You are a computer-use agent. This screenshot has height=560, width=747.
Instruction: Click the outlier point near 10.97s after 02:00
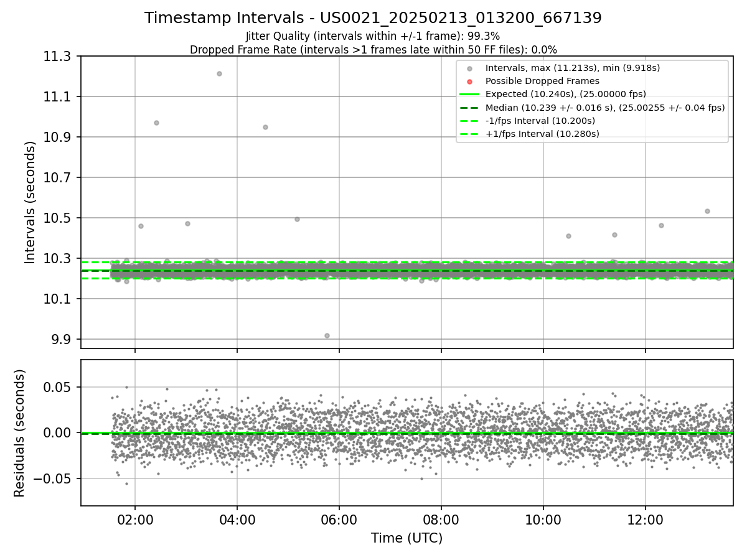click(x=156, y=123)
